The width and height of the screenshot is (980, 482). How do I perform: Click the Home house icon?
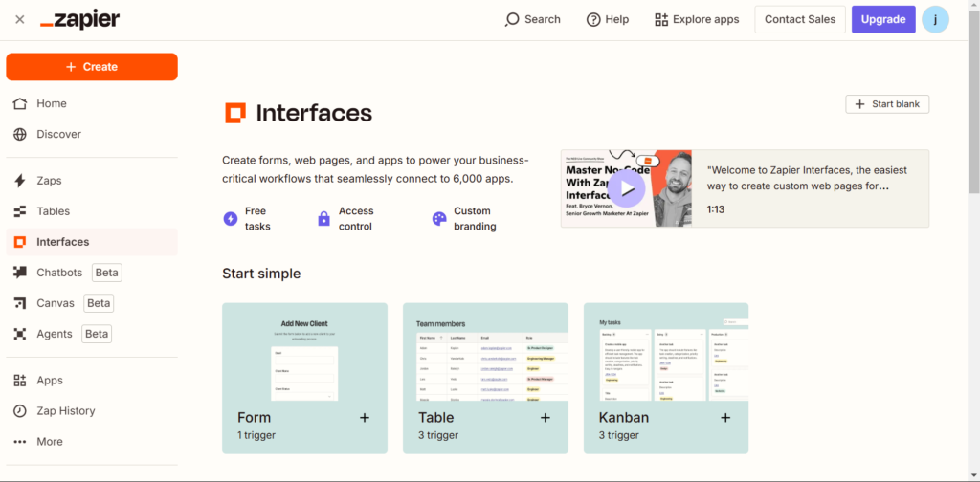click(x=20, y=103)
